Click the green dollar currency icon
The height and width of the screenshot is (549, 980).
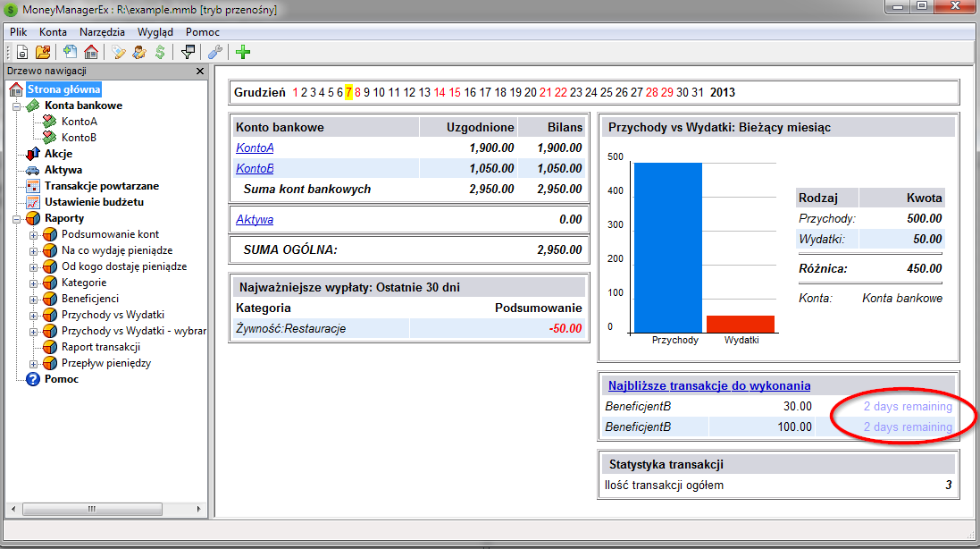click(159, 52)
